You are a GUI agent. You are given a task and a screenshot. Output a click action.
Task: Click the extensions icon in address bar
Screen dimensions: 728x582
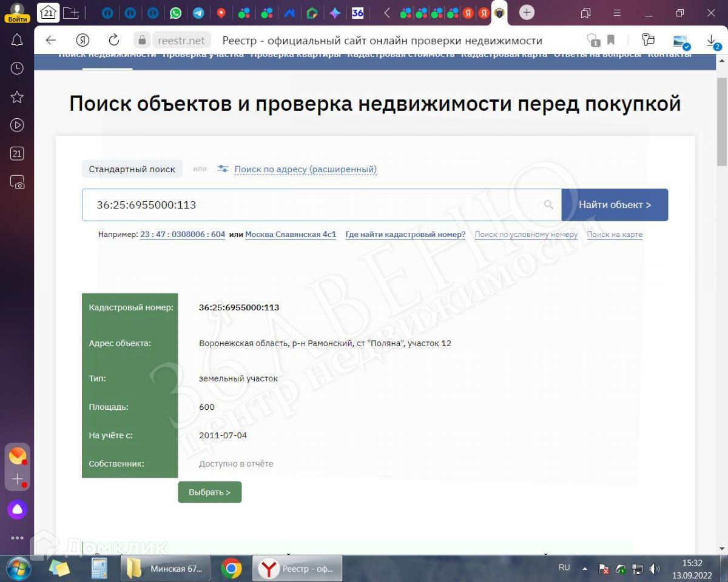click(648, 40)
